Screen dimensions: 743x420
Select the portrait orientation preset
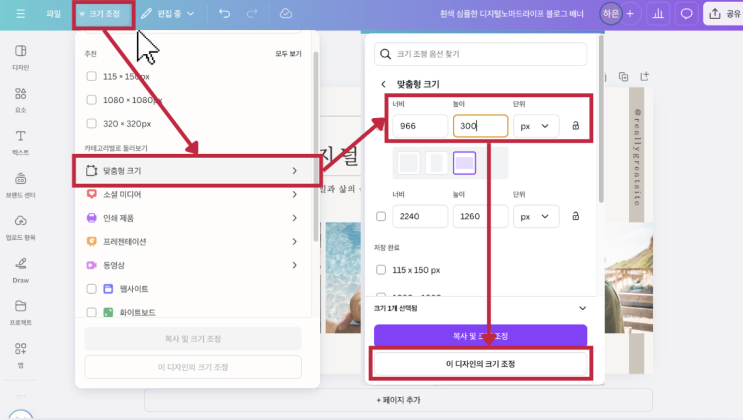point(436,163)
